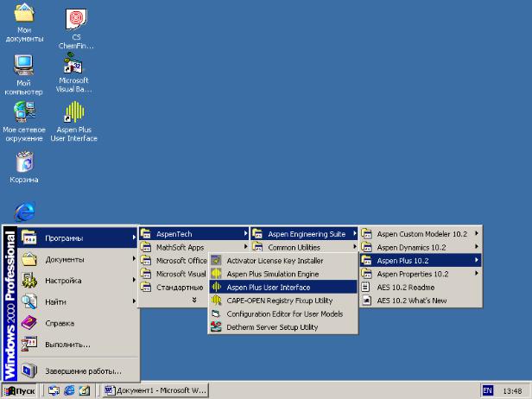Click the AES 10.2 Readme document icon
532x399 pixels.
tap(366, 287)
